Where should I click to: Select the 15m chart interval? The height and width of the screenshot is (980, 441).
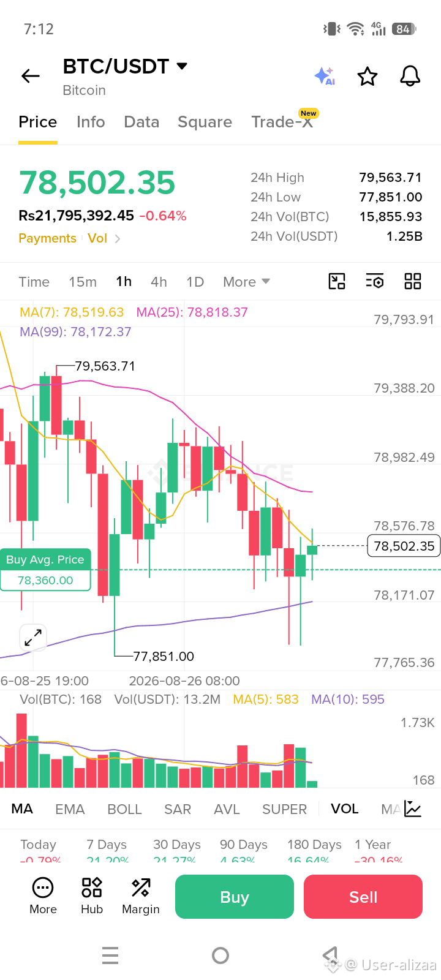coord(83,282)
